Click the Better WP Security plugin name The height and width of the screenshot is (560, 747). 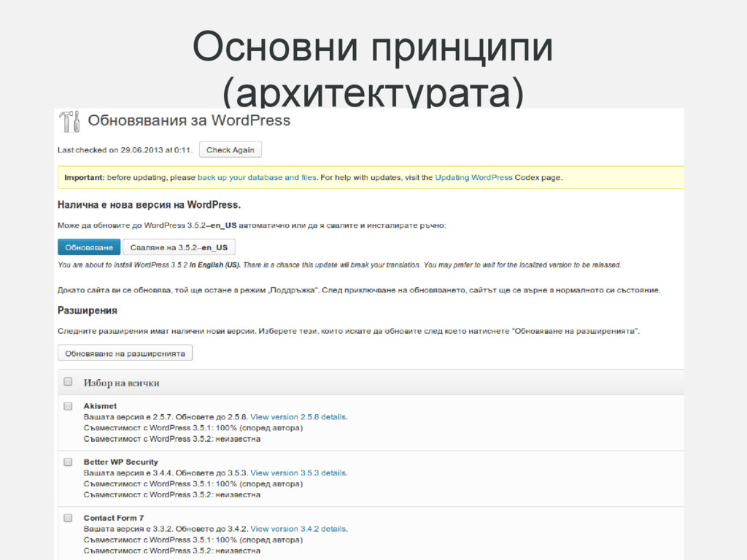(120, 462)
